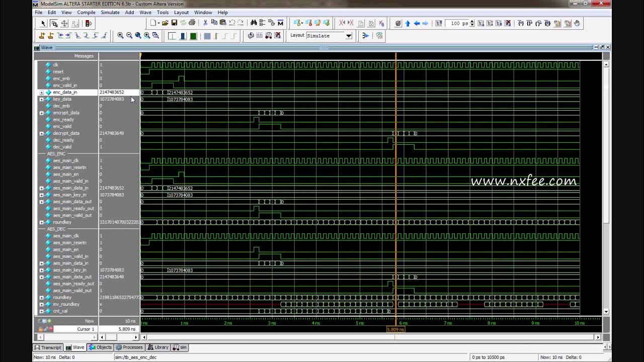Expand the decrypt_data signal
Image resolution: width=644 pixels, height=362 pixels.
point(42,133)
